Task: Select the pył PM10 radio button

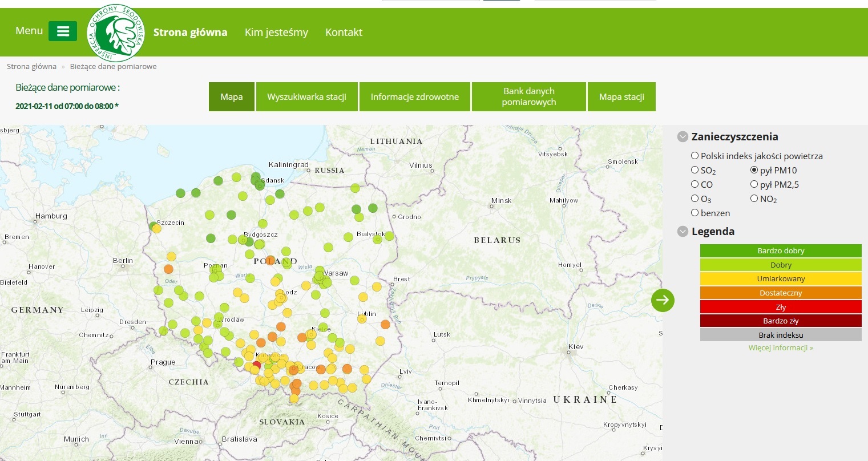Action: pyautogui.click(x=754, y=170)
